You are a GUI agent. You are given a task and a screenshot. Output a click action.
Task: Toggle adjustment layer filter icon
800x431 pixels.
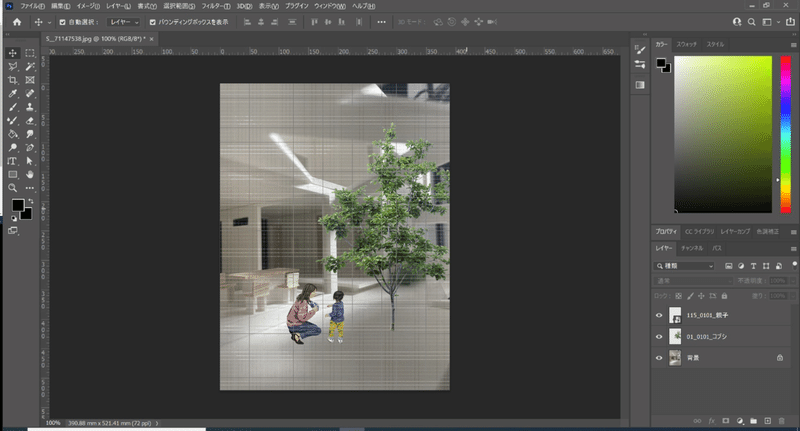pyautogui.click(x=741, y=266)
